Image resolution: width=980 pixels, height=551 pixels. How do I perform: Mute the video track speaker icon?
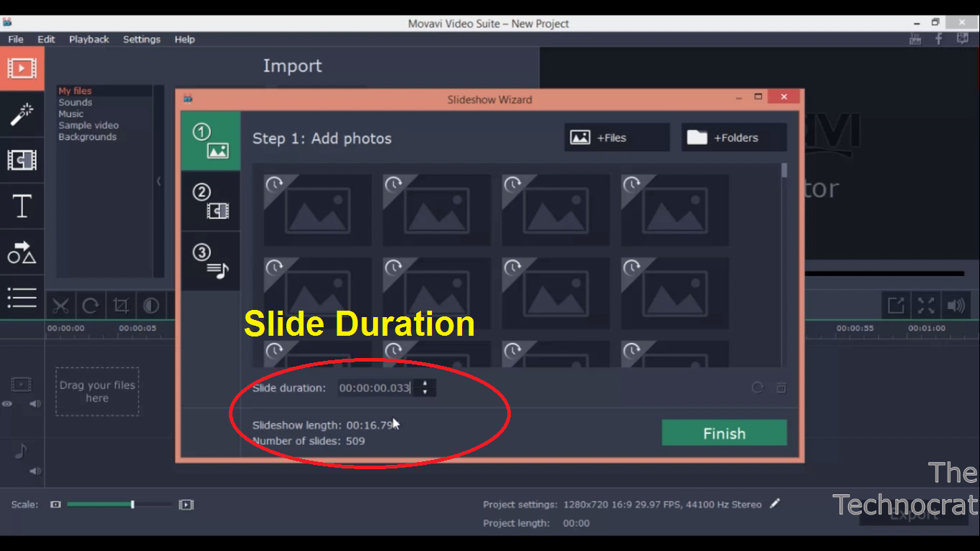click(x=34, y=404)
